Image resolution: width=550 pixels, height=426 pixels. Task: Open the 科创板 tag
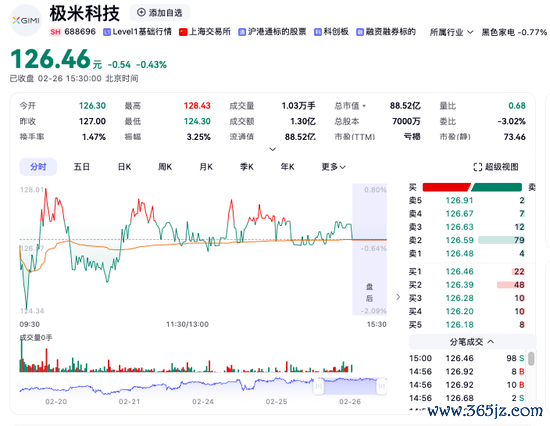(331, 32)
